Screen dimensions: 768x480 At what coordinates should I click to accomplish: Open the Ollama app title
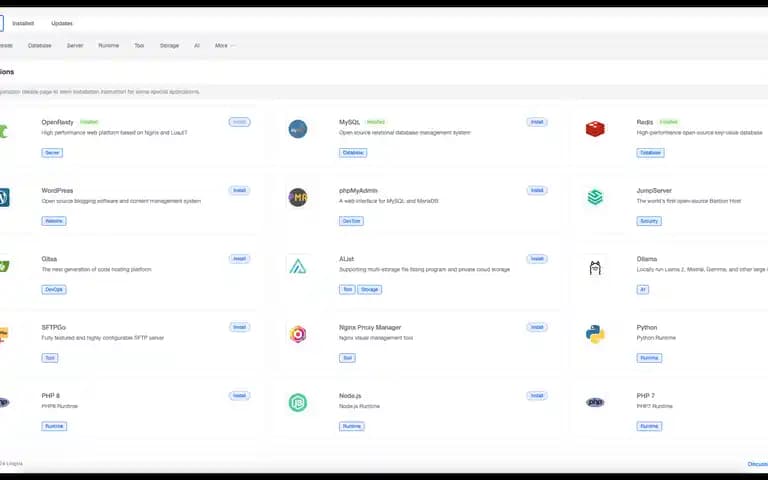(x=647, y=259)
